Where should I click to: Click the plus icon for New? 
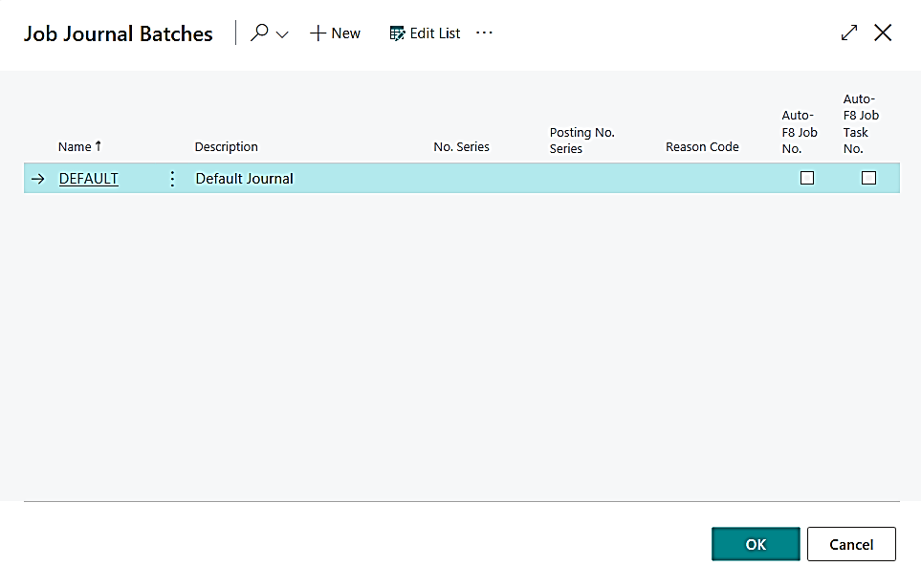pyautogui.click(x=318, y=33)
